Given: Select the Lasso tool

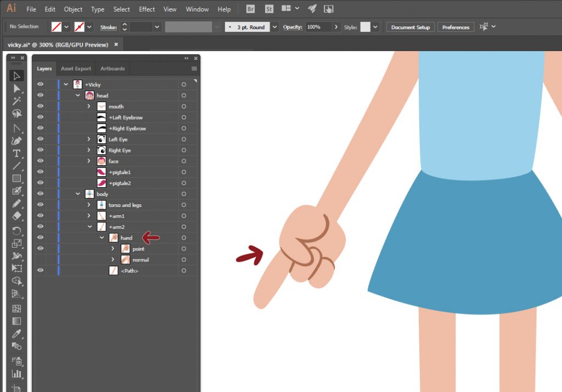Looking at the screenshot, I should click(16, 114).
